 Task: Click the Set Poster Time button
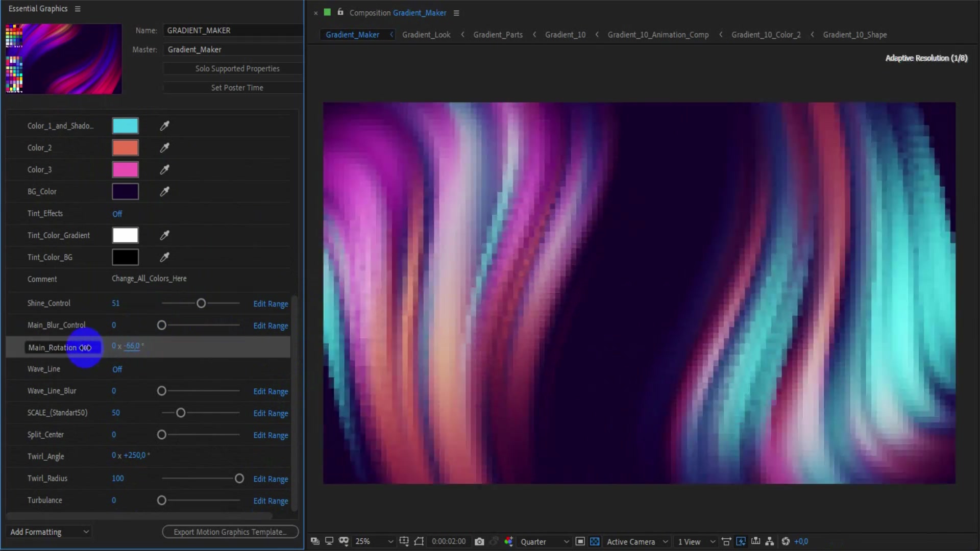pos(237,87)
